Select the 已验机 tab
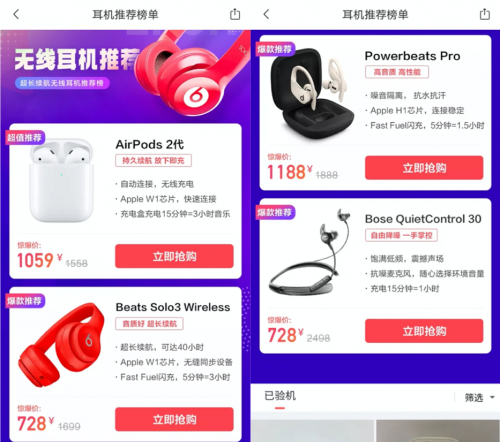This screenshot has width=500, height=442. coord(280,396)
